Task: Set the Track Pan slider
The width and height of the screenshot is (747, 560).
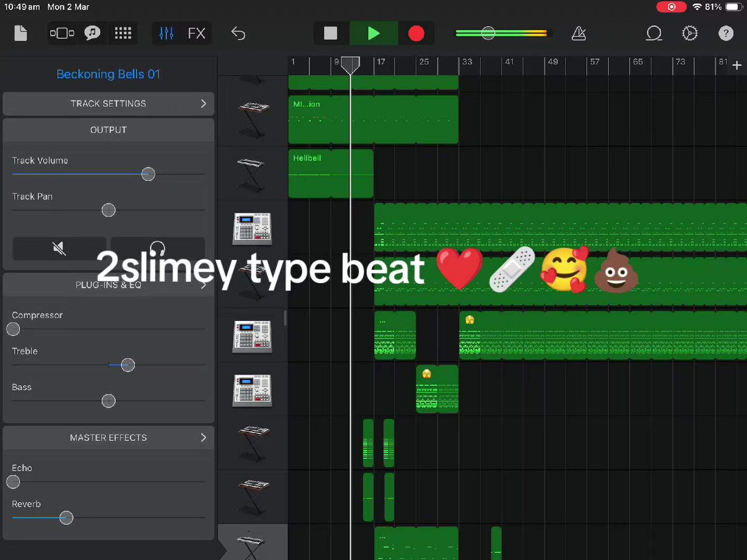Action: pos(108,210)
